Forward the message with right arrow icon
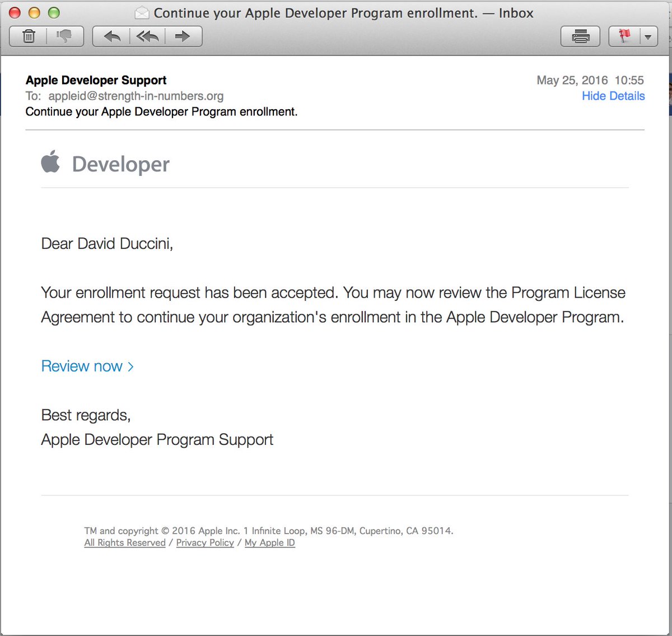 click(183, 36)
